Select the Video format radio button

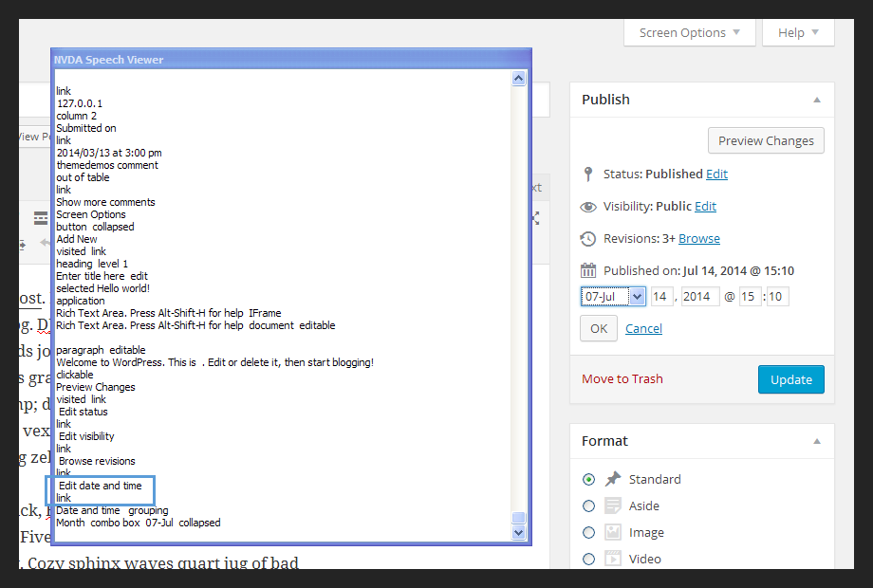[588, 559]
